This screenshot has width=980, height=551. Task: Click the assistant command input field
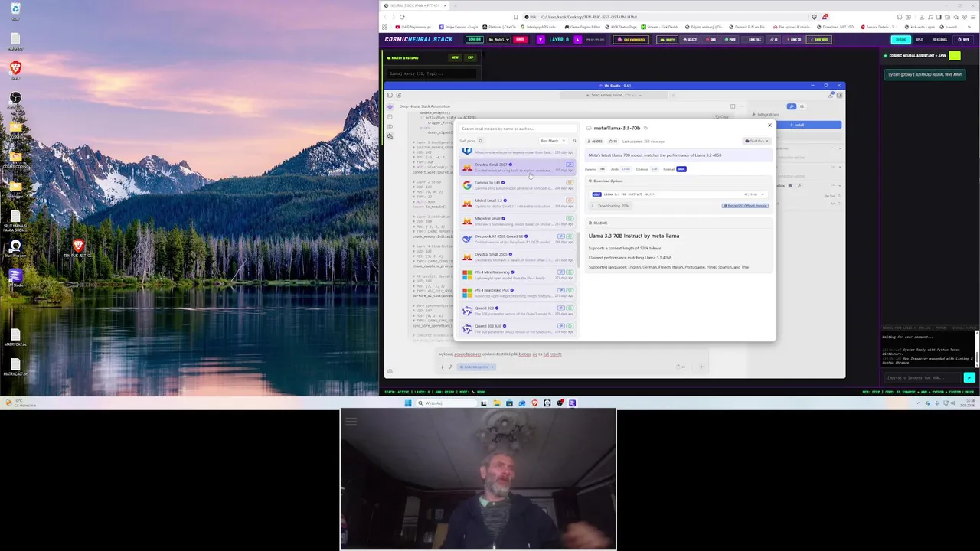pyautogui.click(x=923, y=377)
